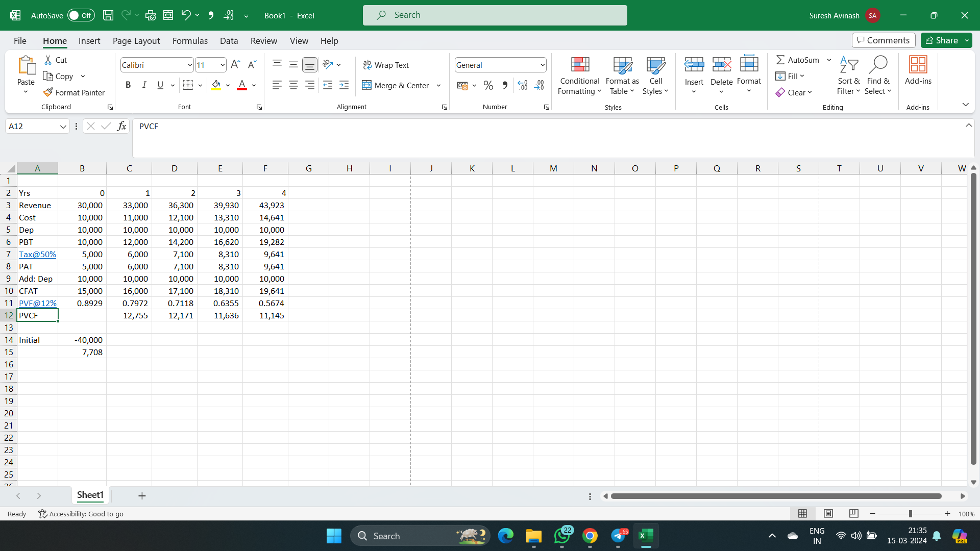Click the Tax@50% hyperlink cell

click(x=37, y=254)
